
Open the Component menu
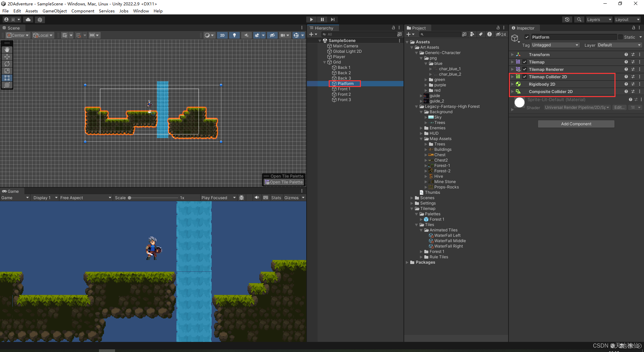click(x=83, y=11)
